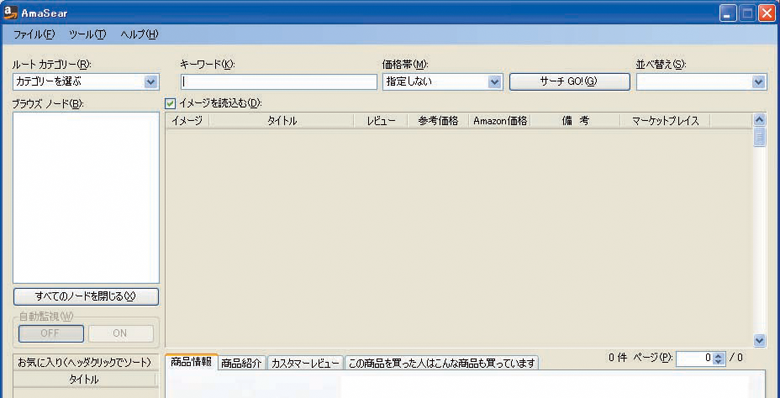780x398 pixels.
Task: Click the 備考 column header
Action: tap(576, 120)
